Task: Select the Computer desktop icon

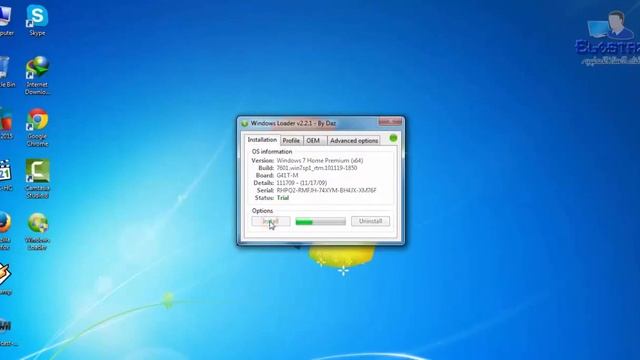Action: tap(6, 20)
